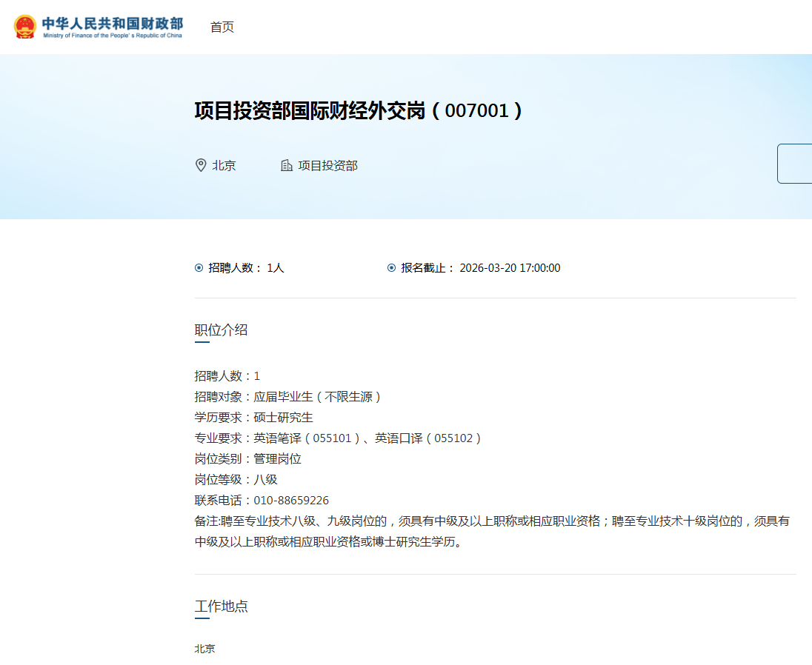Image resolution: width=812 pixels, height=665 pixels.
Task: Click the building icon beside 项目投资部
Action: (x=286, y=165)
